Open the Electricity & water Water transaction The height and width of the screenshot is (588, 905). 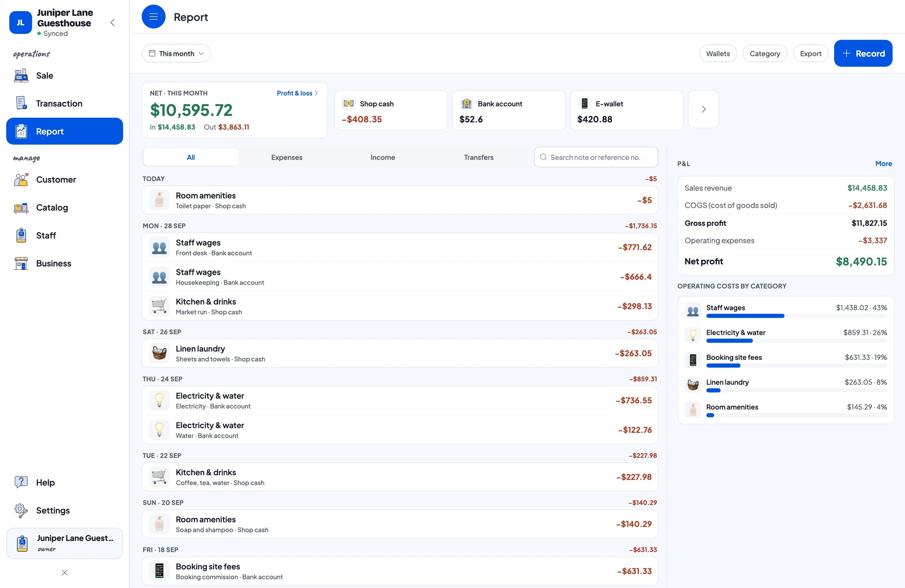pyautogui.click(x=400, y=430)
